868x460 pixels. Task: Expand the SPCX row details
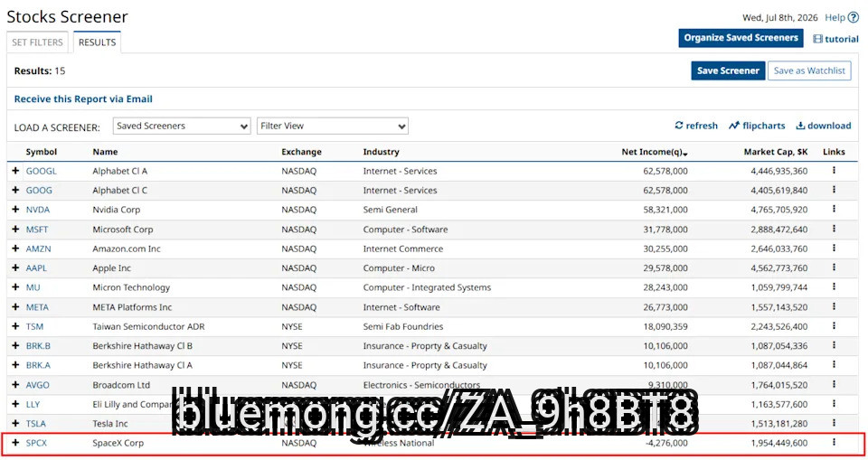15,443
